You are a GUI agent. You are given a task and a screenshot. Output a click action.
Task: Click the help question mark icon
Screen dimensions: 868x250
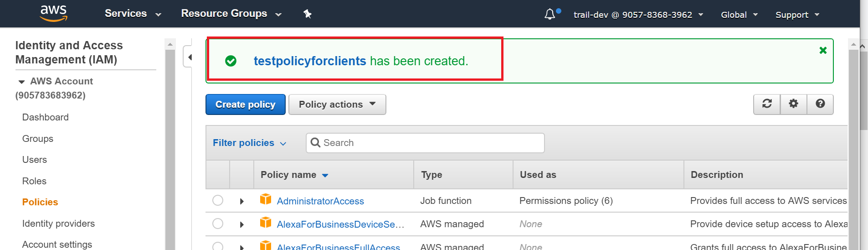[x=820, y=104]
